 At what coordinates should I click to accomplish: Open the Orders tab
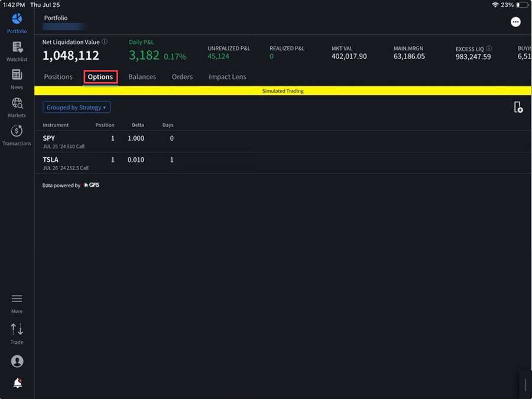coord(182,77)
